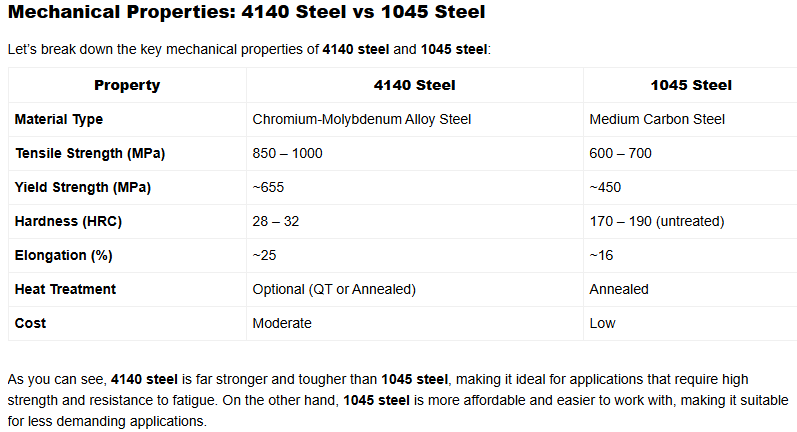The image size is (797, 432).
Task: Click the 'Hardness (HRC)' row label
Action: [68, 221]
